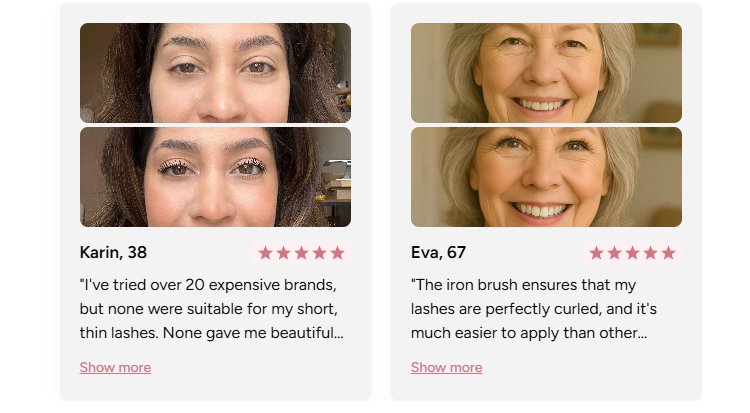Click the reviewer name Eva, 67
The height and width of the screenshot is (413, 750).
pyautogui.click(x=438, y=253)
